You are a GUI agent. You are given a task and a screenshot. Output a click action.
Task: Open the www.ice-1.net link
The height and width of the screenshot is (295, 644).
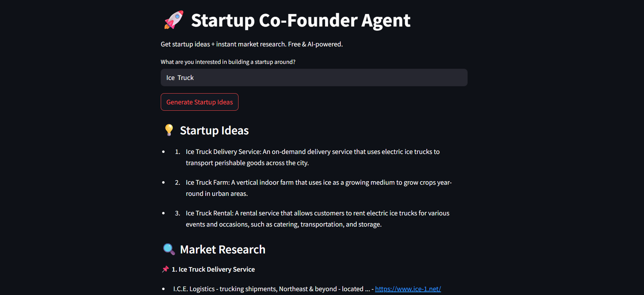coord(408,289)
